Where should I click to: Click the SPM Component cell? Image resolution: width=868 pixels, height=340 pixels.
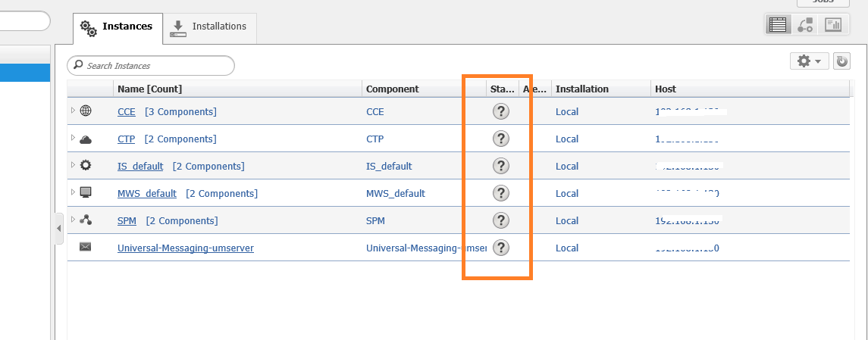(375, 220)
